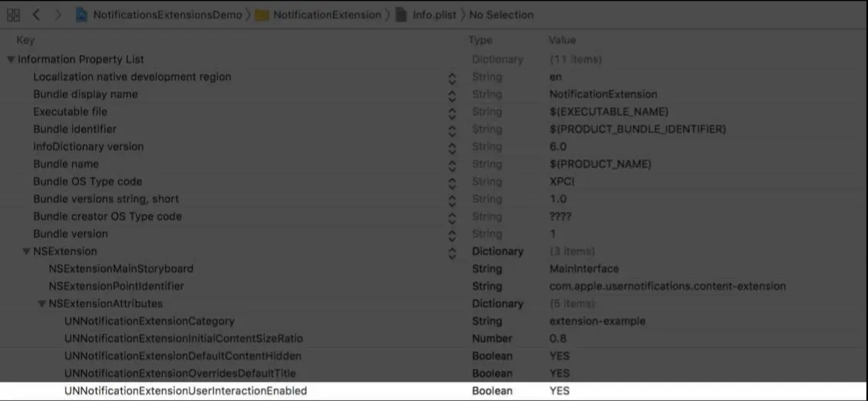This screenshot has height=401, width=868.
Task: Click the YES value of OverridesDefaultTitle
Action: point(559,373)
